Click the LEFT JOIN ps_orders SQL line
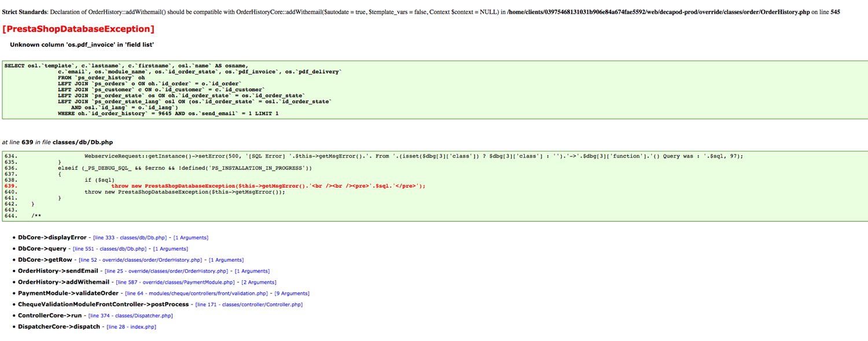This screenshot has width=868, height=341. click(150, 84)
